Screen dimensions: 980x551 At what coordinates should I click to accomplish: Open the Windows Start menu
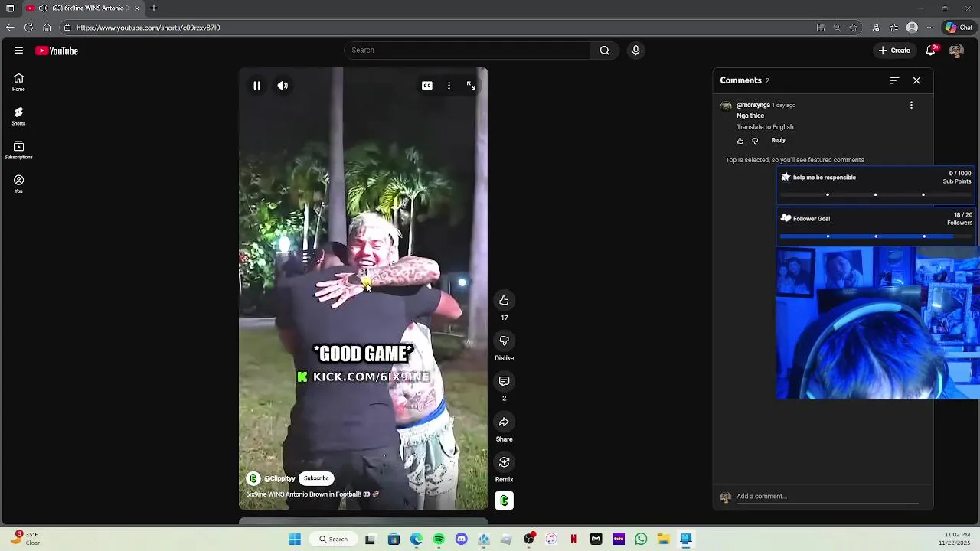[295, 540]
